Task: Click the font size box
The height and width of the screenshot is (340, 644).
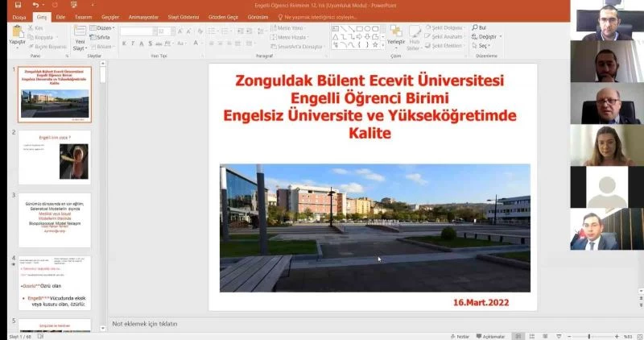Action: [167, 31]
